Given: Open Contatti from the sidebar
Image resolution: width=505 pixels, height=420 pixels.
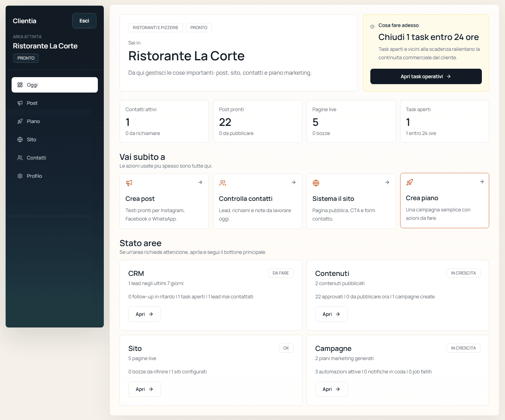Looking at the screenshot, I should (x=55, y=158).
